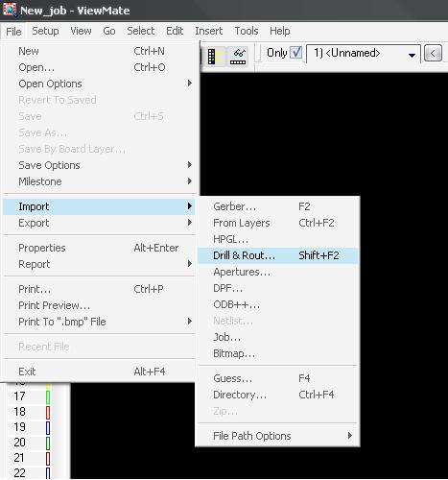Select Drill & Rout... import option
This screenshot has height=480, width=448.
click(x=277, y=255)
